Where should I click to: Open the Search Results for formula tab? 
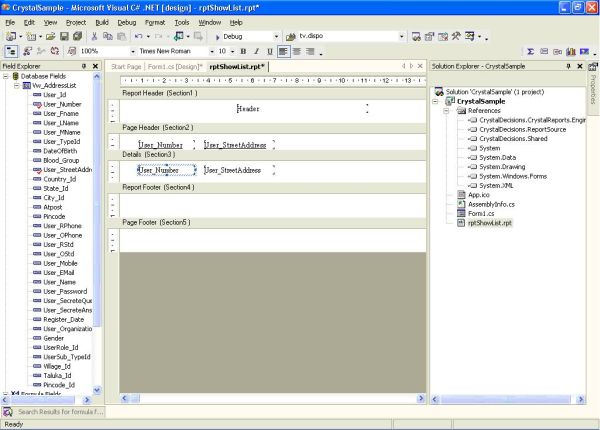[x=53, y=412]
